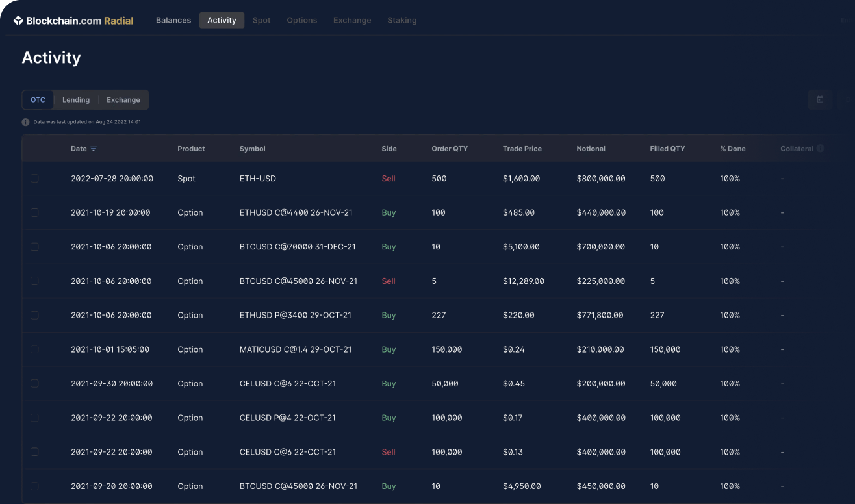
Task: Tick the checkbox for ETH-USD Spot row
Action: (34, 179)
